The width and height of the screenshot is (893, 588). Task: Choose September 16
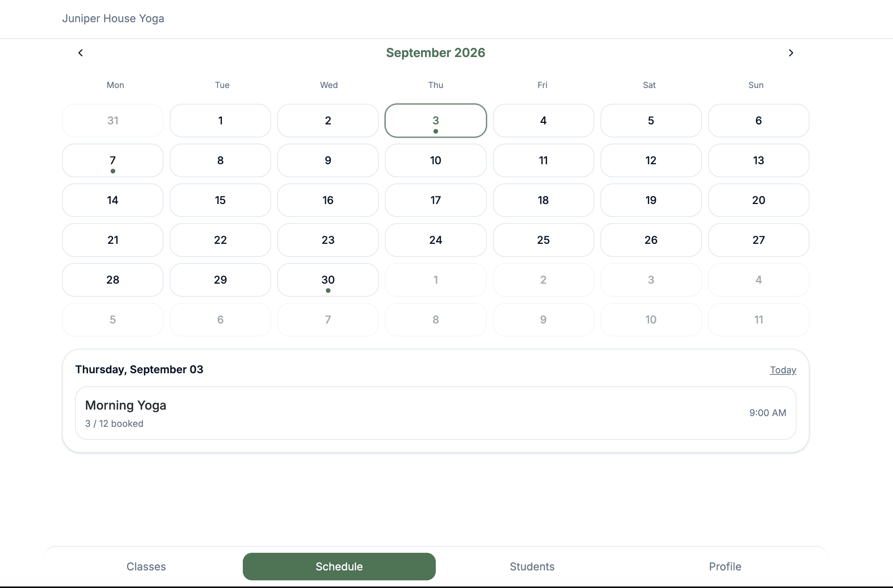328,200
